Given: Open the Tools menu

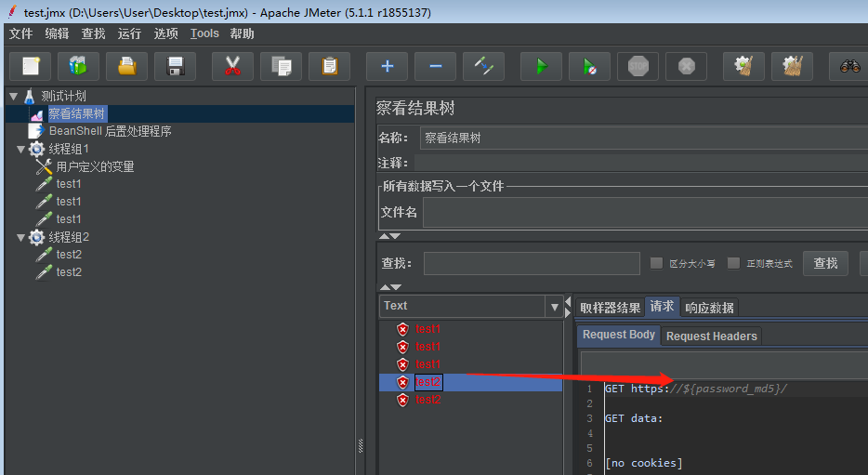Looking at the screenshot, I should tap(204, 33).
